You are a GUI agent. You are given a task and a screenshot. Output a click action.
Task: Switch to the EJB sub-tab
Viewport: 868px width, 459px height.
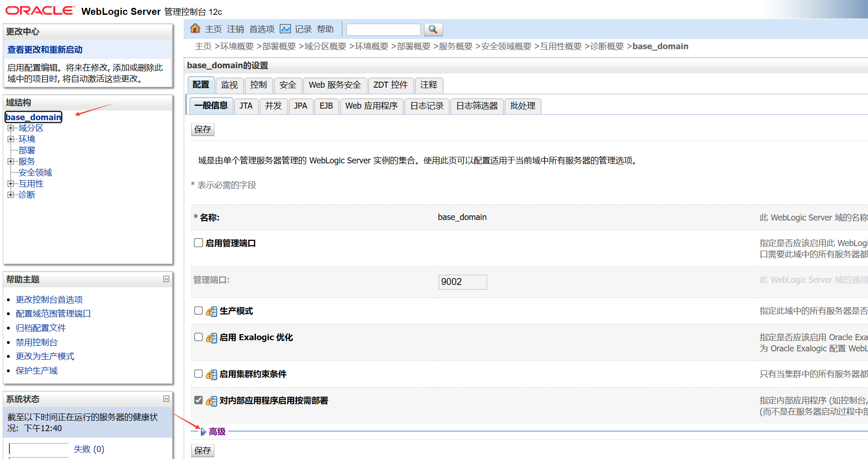pyautogui.click(x=326, y=106)
